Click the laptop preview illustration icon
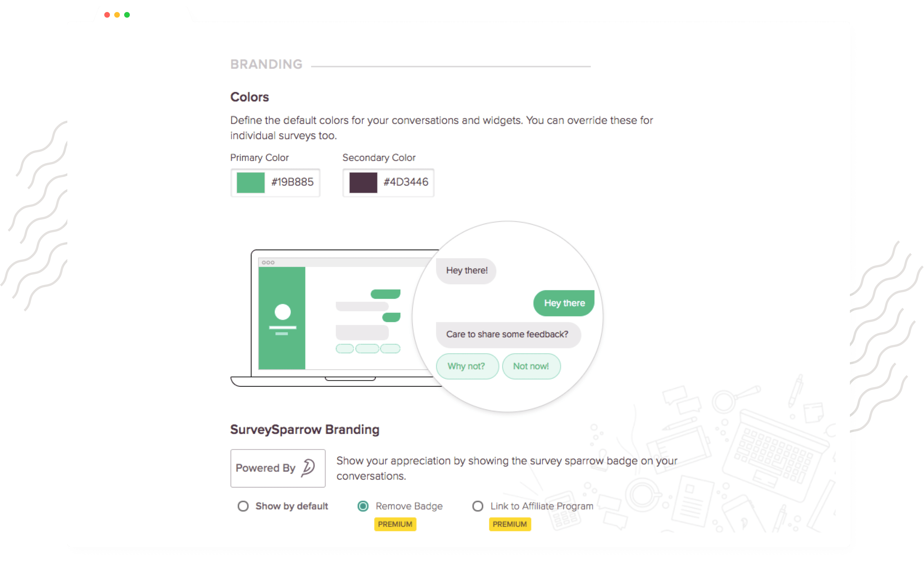 click(x=324, y=317)
